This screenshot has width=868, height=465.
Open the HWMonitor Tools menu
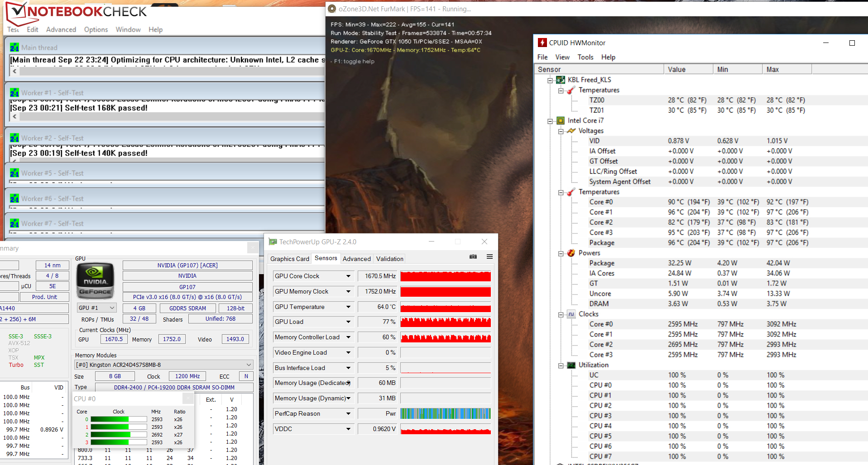pyautogui.click(x=585, y=57)
